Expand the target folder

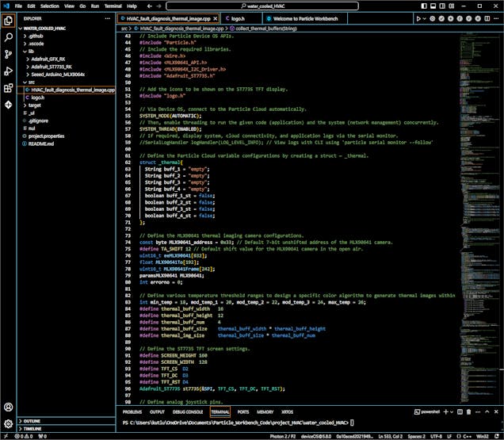click(35, 105)
